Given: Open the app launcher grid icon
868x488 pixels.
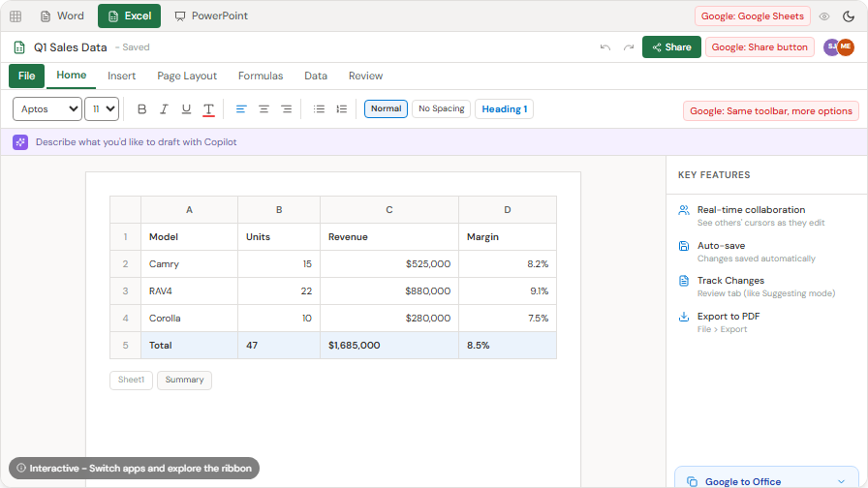Looking at the screenshot, I should (x=15, y=16).
